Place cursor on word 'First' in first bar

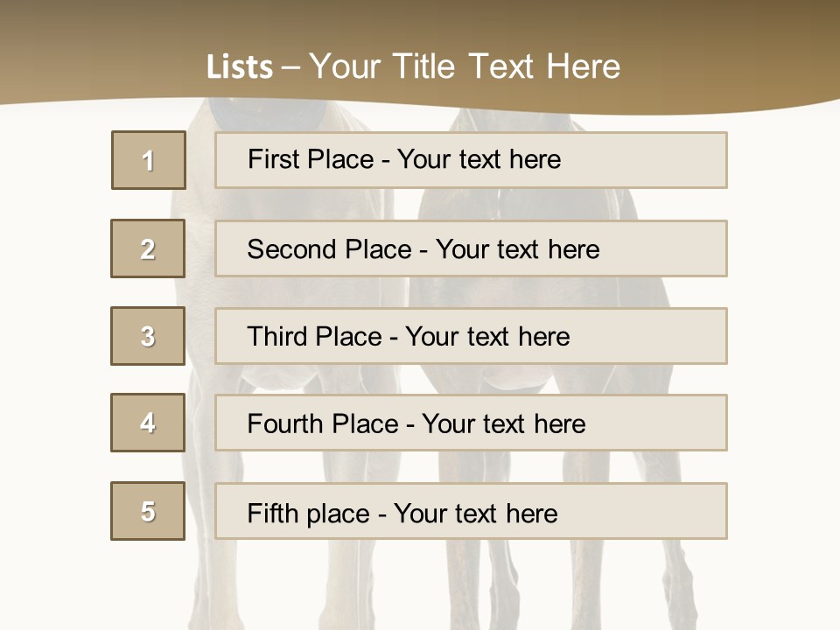pos(275,159)
